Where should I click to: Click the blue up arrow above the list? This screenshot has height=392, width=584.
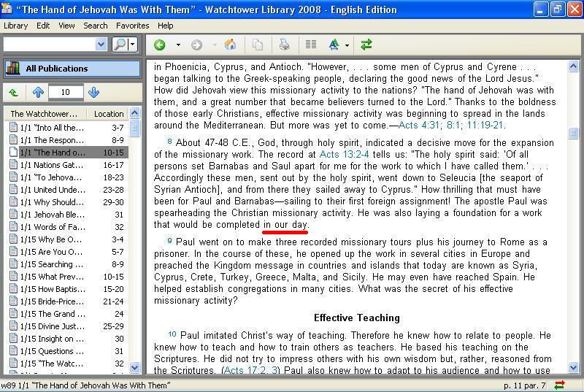(x=38, y=93)
